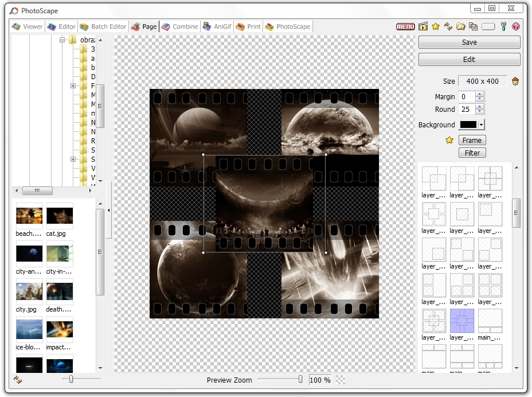Click the blank rectangle toolbar icon
Screen dimensions: 532x397
coord(488,26)
